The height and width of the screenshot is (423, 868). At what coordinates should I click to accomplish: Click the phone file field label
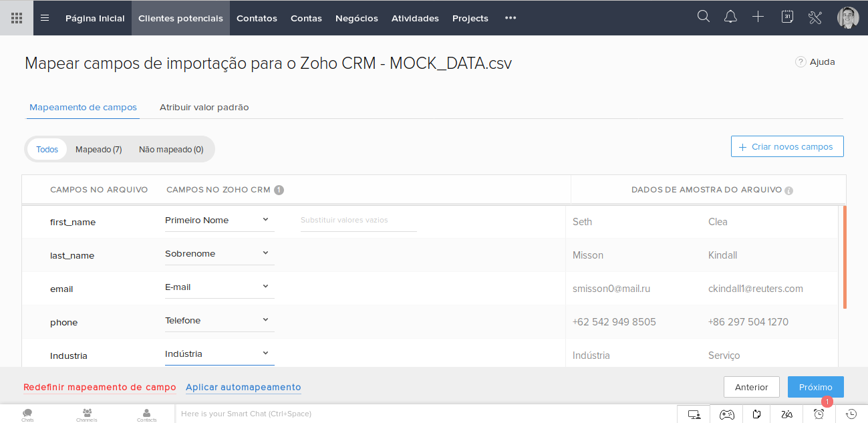click(x=64, y=322)
